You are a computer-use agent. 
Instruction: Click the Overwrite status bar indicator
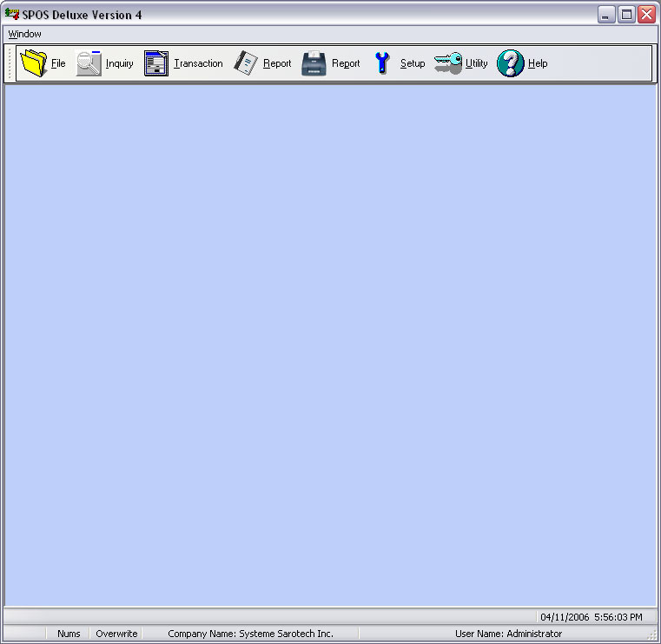coord(116,634)
